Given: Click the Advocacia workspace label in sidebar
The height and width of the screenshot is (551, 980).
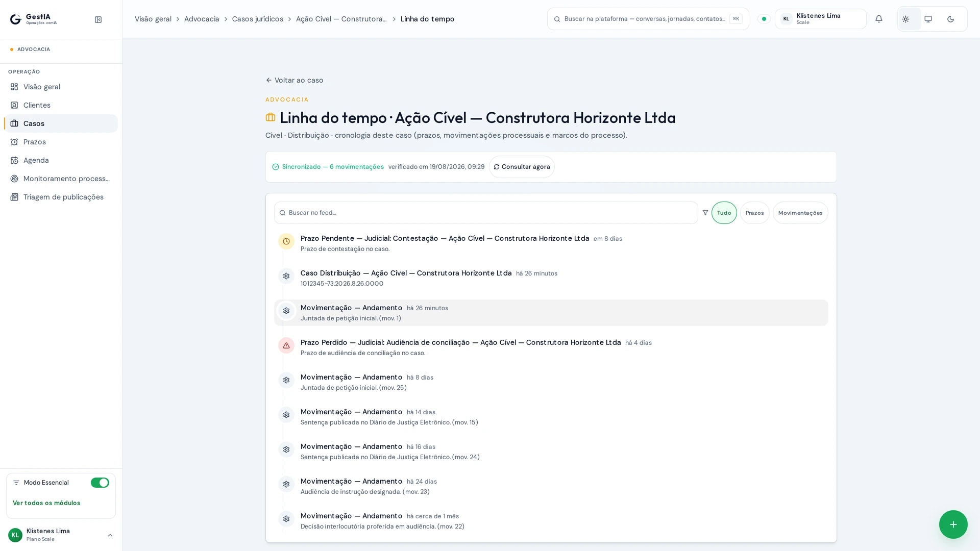Looking at the screenshot, I should [x=34, y=49].
